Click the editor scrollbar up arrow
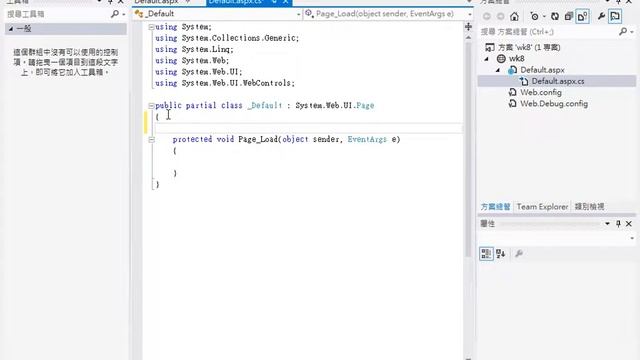 468,38
